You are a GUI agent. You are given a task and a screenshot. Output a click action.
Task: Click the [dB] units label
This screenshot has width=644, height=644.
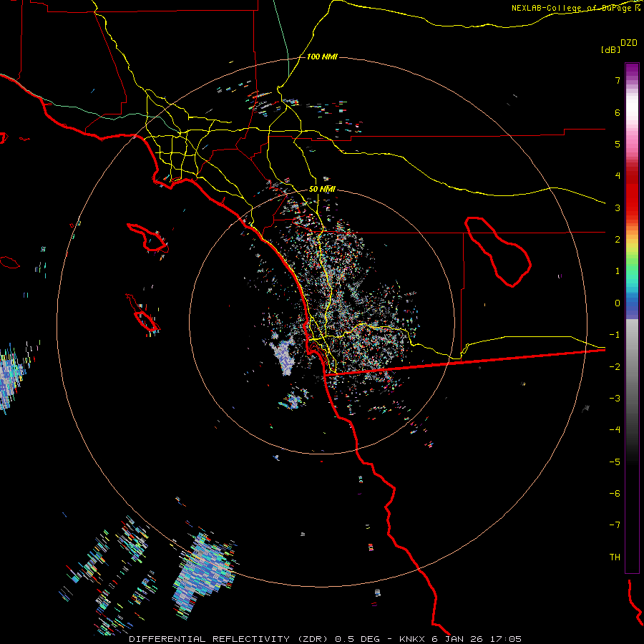tap(610, 49)
